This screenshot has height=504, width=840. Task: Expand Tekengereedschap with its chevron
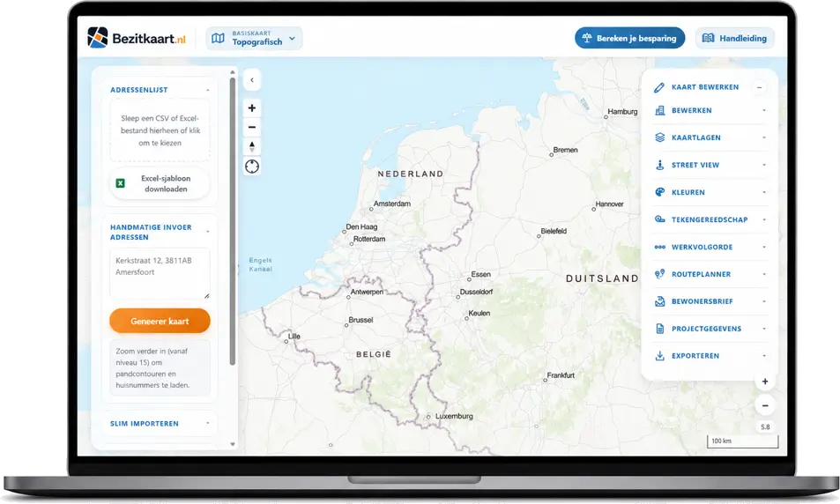point(764,219)
